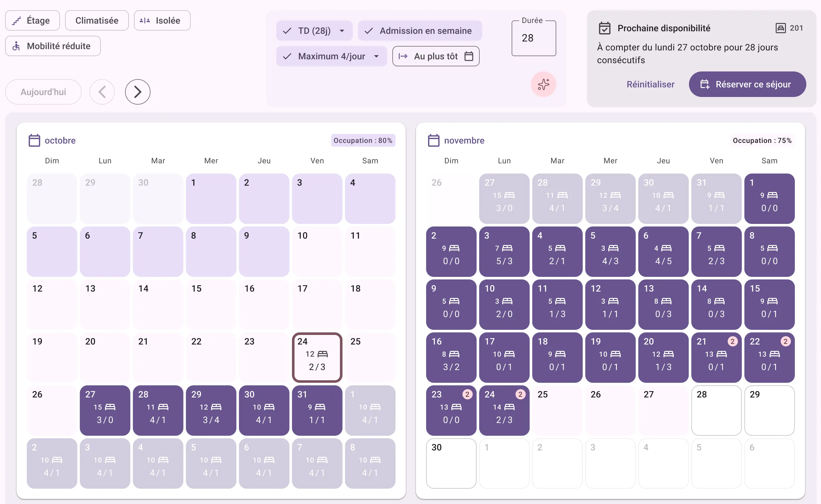Open the Maximum 4/jour dropdown arrow
The height and width of the screenshot is (504, 821).
coord(376,56)
